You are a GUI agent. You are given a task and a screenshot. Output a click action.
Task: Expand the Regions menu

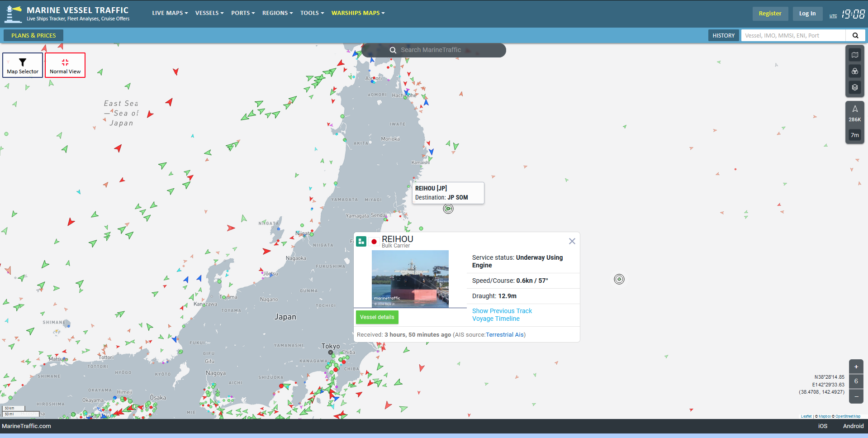277,13
